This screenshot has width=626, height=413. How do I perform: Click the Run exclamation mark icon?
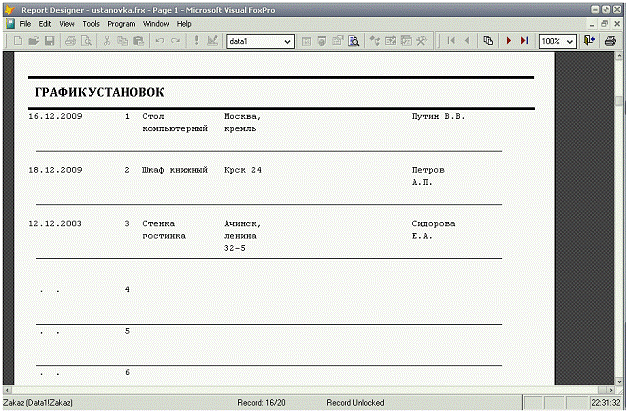coord(196,41)
